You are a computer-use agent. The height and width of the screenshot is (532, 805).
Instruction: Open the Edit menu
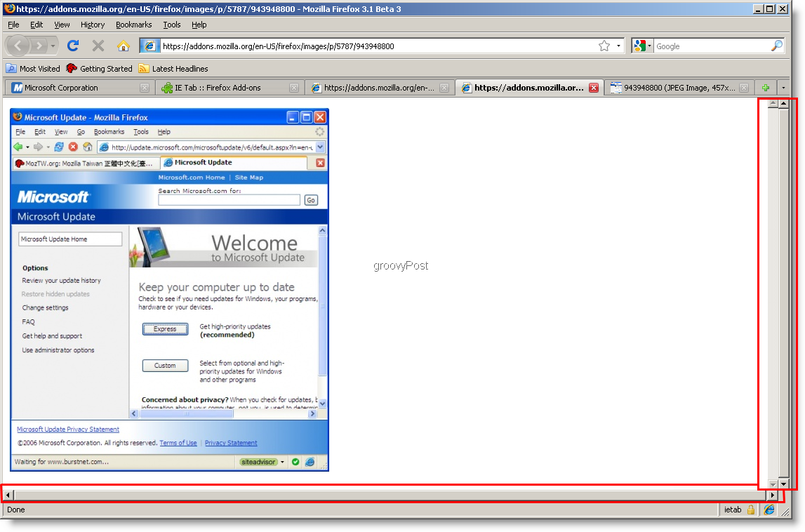click(36, 25)
